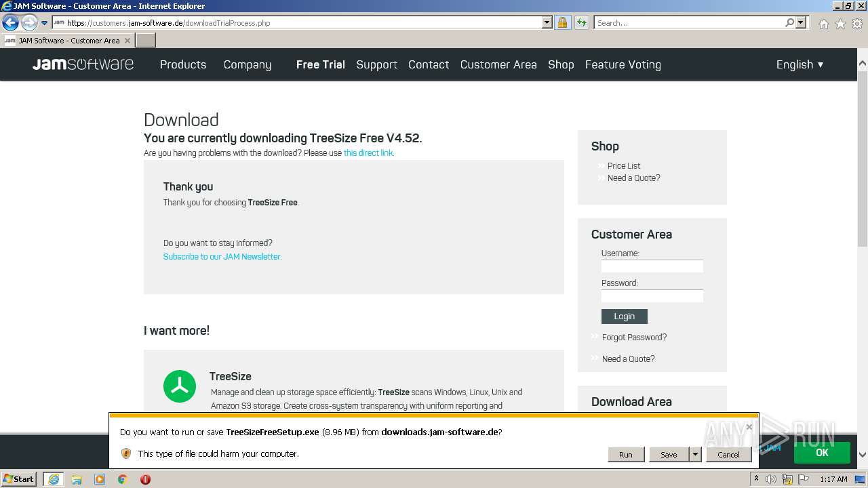
Task: Click the browser Forward arrow button
Action: (x=29, y=22)
